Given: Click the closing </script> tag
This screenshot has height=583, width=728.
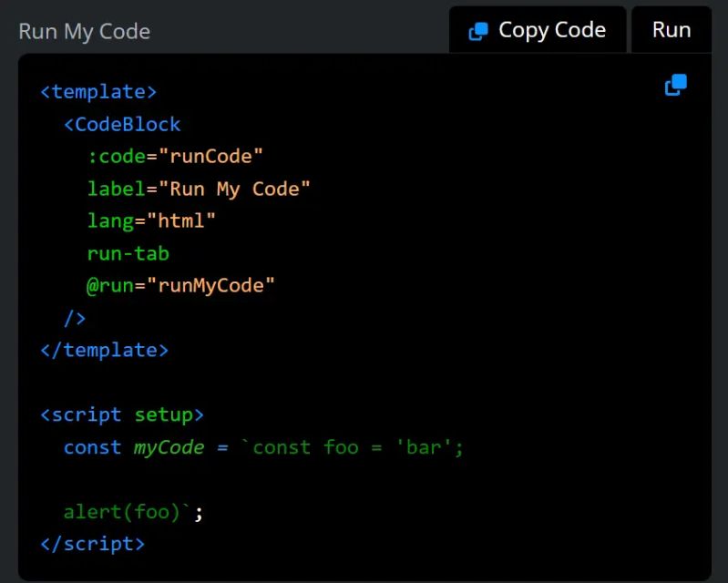Looking at the screenshot, I should point(93,544).
